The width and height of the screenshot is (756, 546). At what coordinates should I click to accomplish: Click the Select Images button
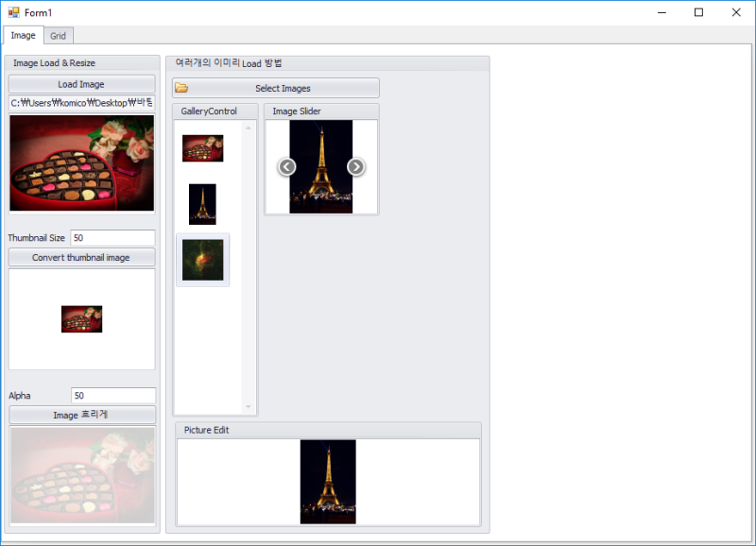(x=283, y=87)
